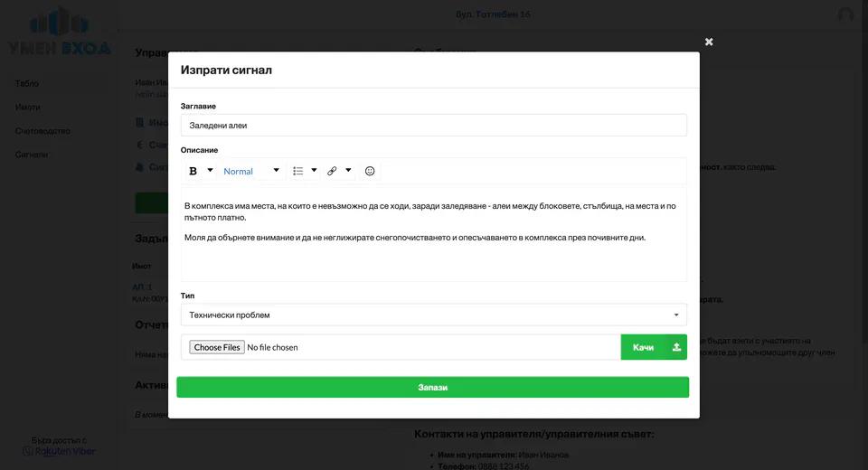868x470 pixels.
Task: Click the bulleted list icon in the editor toolbar
Action: coord(298,171)
